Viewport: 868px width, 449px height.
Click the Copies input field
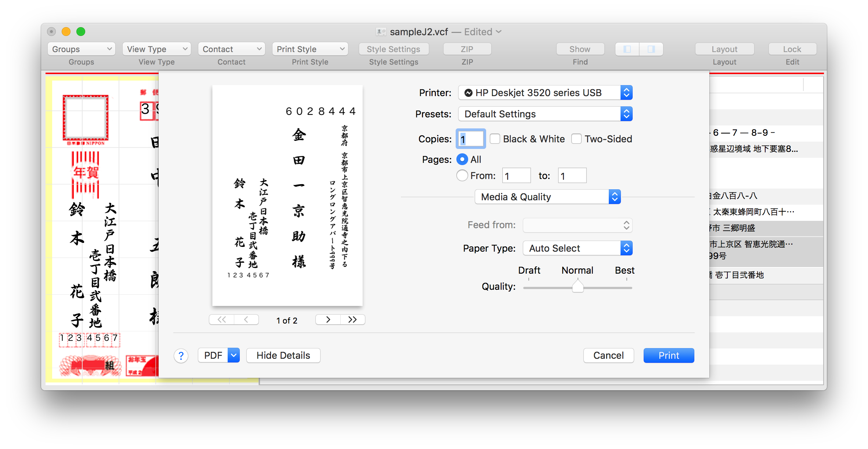click(x=471, y=139)
